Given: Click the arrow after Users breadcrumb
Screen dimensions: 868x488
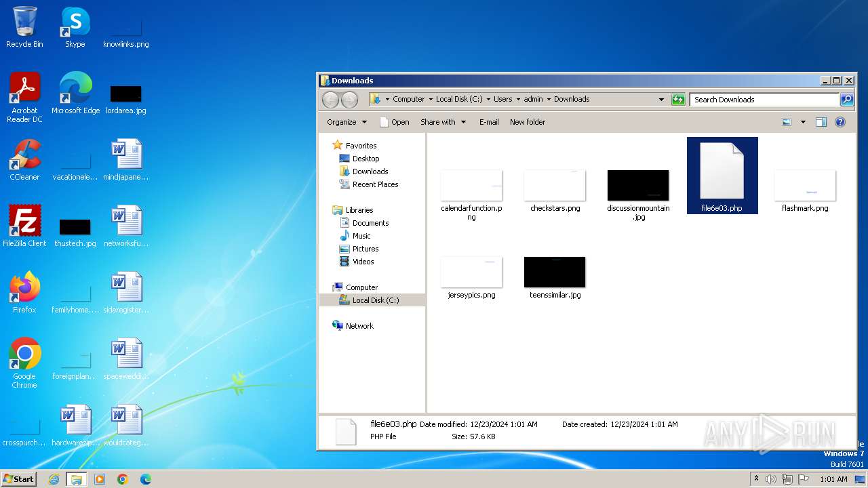Looking at the screenshot, I should click(x=518, y=99).
